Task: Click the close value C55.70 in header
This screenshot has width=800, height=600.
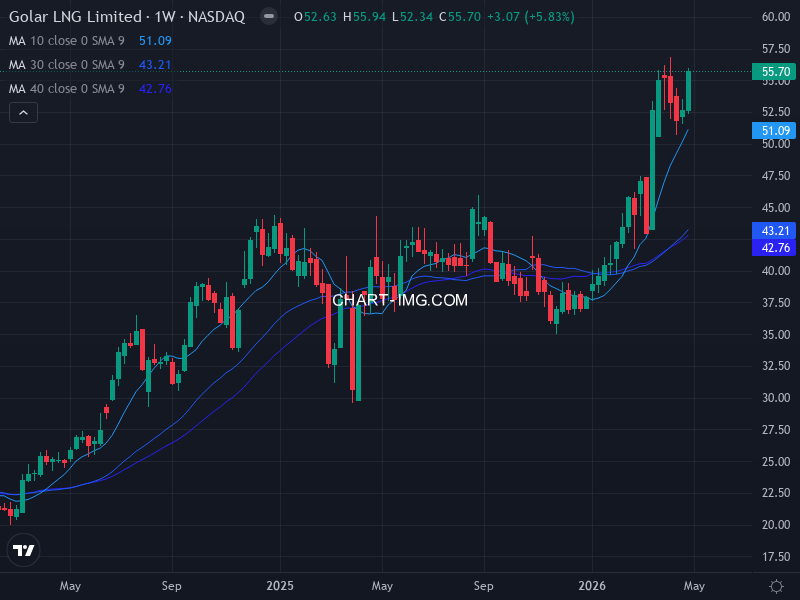Action: (x=460, y=17)
